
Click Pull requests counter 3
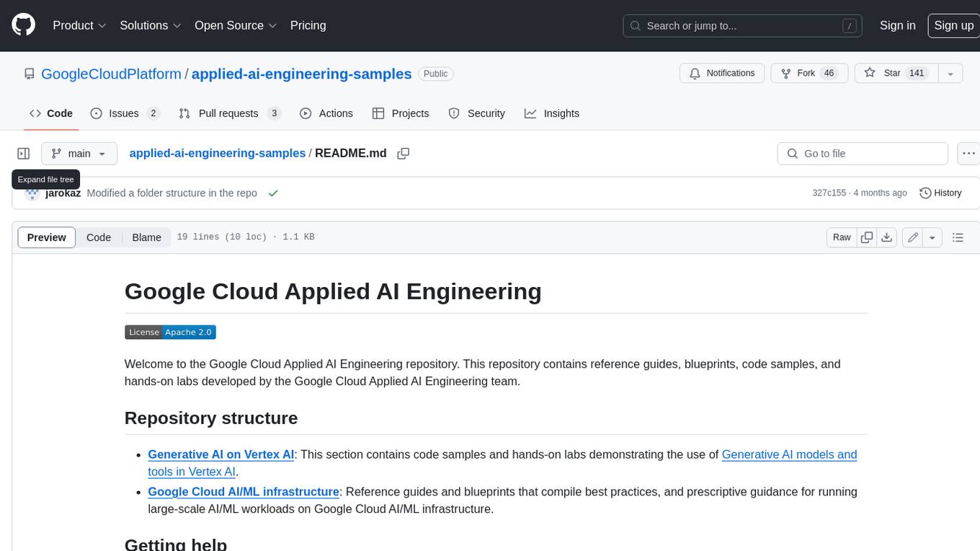point(274,113)
